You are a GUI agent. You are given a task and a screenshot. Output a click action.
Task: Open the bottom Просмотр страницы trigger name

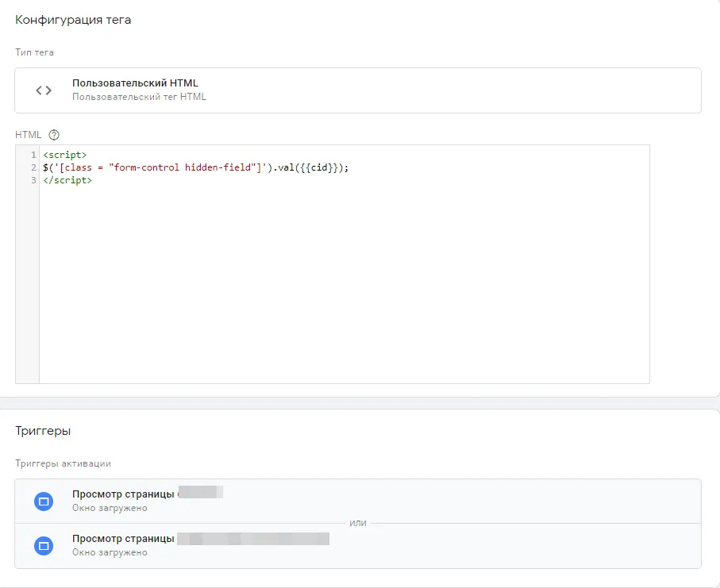[x=123, y=539]
